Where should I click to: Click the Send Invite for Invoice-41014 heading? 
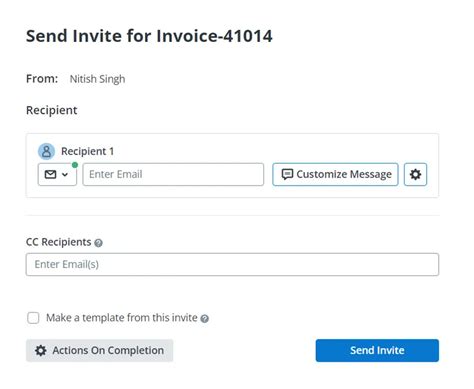pyautogui.click(x=149, y=36)
